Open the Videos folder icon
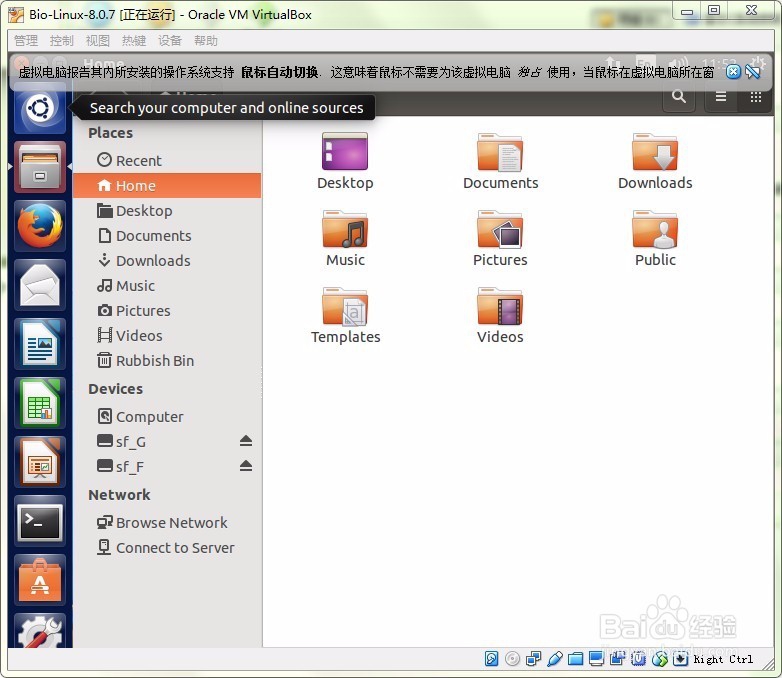 point(500,315)
